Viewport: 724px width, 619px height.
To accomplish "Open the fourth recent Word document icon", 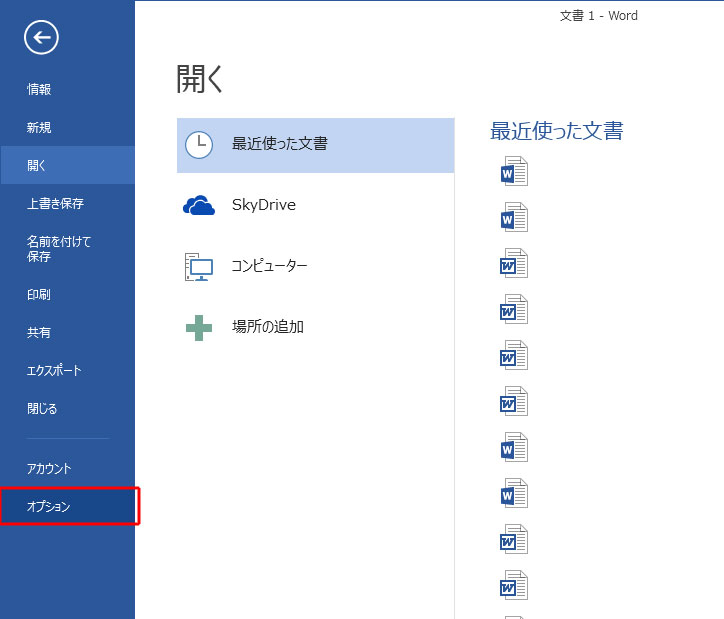I will tap(514, 309).
